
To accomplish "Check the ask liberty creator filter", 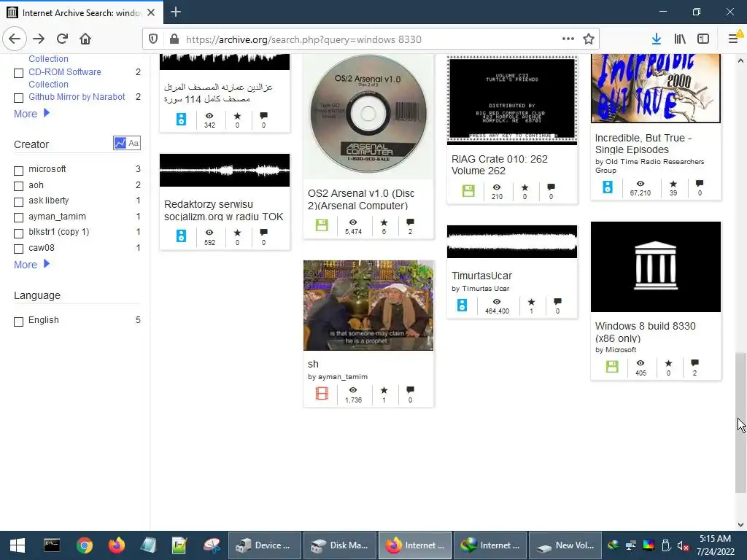I will tap(18, 202).
